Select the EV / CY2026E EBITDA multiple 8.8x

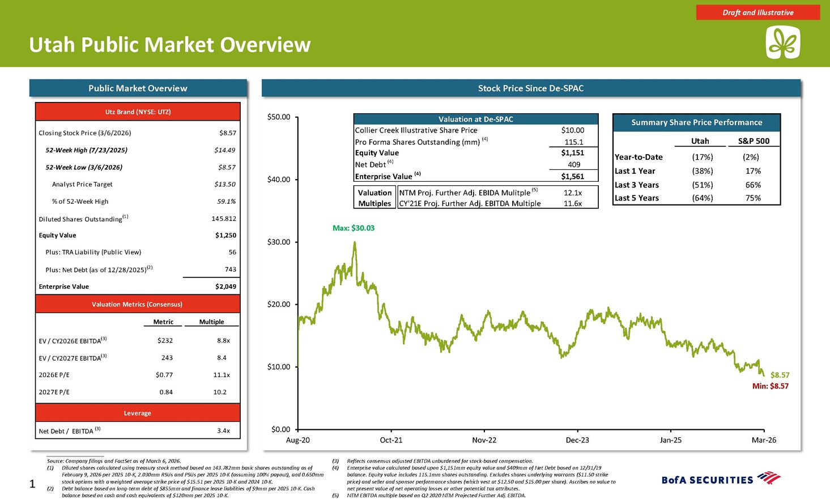(x=223, y=341)
